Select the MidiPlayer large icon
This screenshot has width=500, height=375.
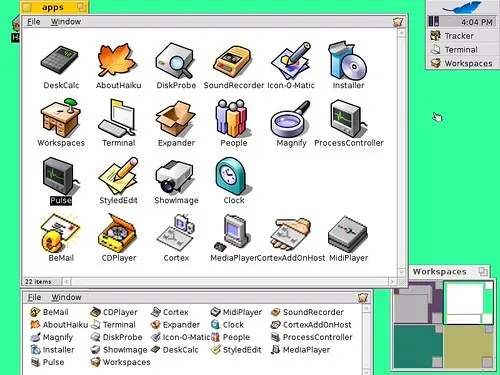point(348,234)
